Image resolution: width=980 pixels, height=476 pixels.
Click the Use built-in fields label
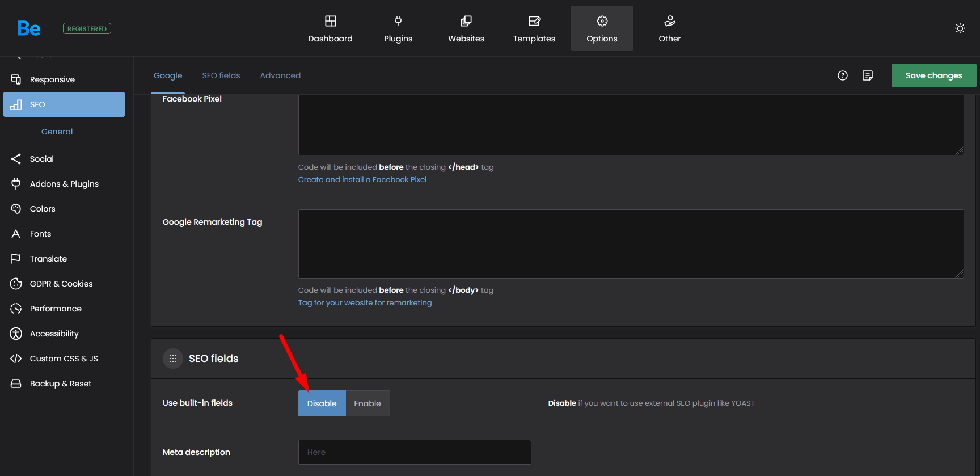pos(197,403)
